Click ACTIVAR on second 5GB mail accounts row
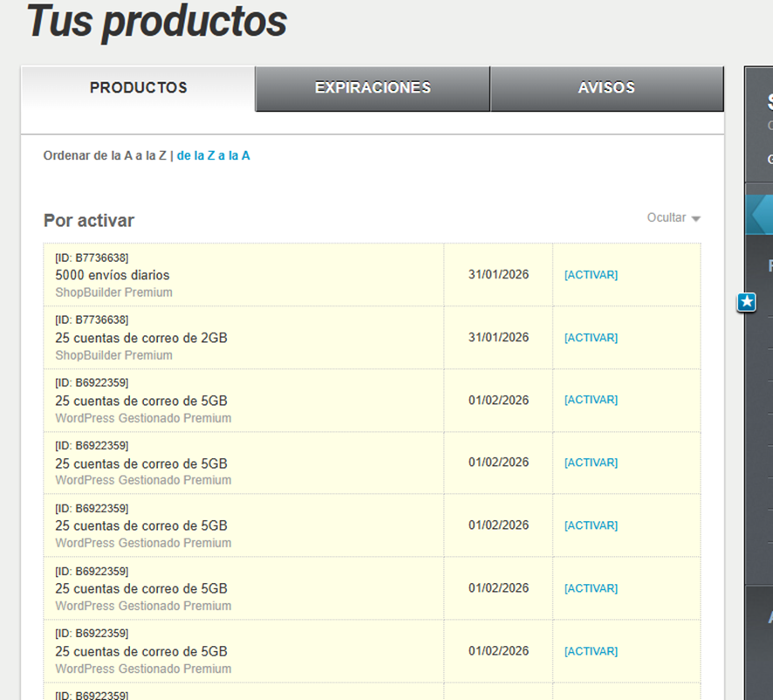 click(x=591, y=463)
